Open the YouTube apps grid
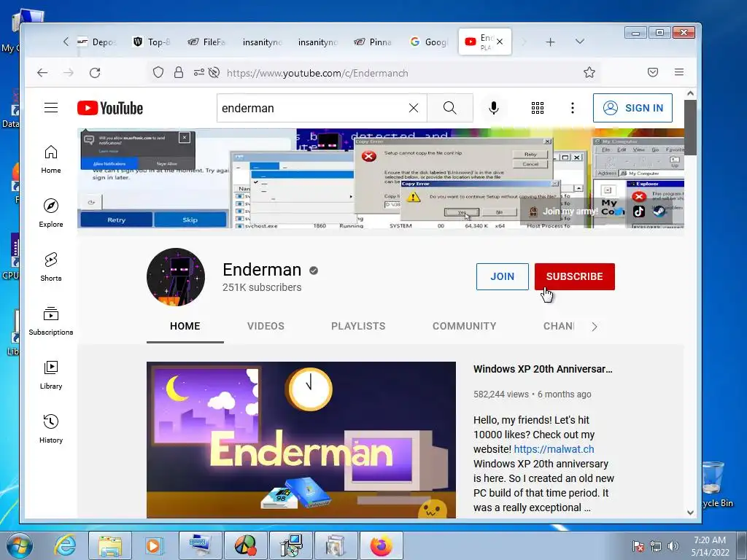The width and height of the screenshot is (747, 560). [538, 108]
